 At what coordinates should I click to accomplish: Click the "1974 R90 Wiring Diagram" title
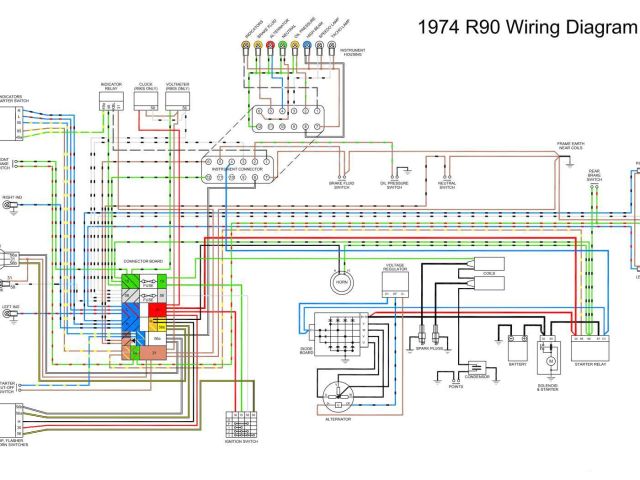(524, 27)
